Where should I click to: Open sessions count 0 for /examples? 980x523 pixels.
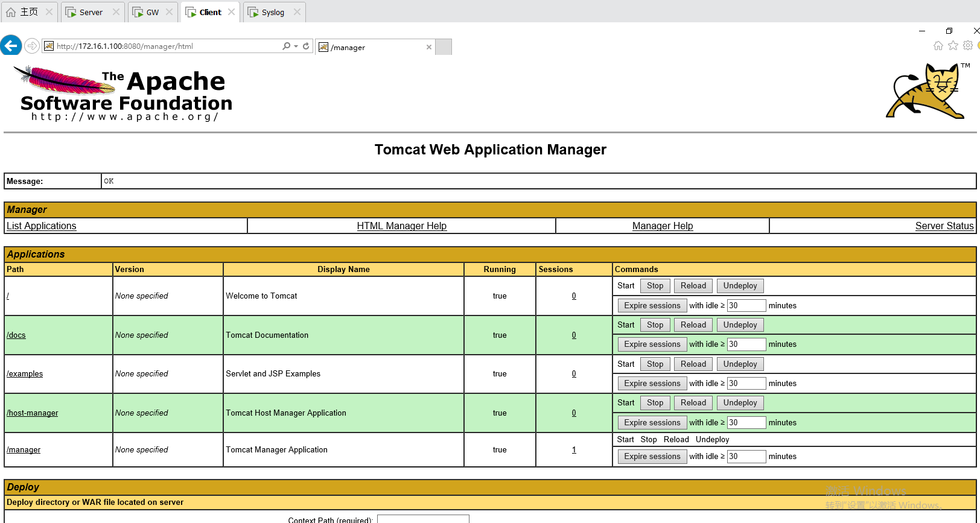pyautogui.click(x=574, y=374)
